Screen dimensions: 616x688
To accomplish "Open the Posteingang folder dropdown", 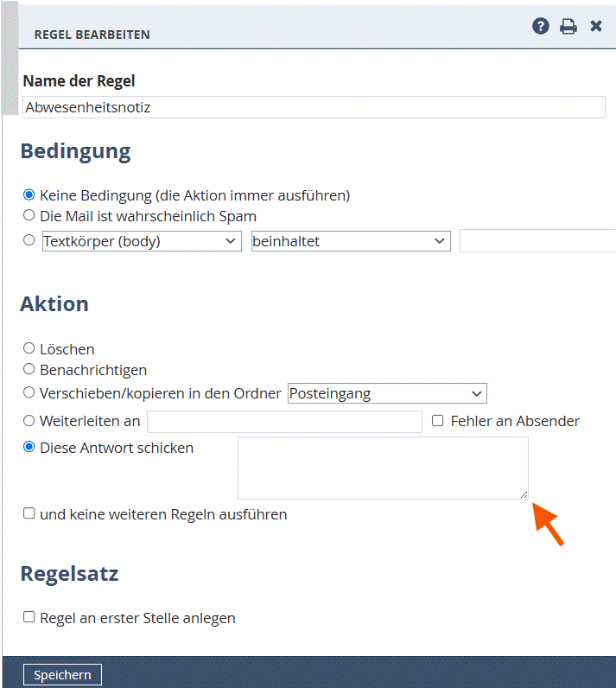I will tap(387, 393).
